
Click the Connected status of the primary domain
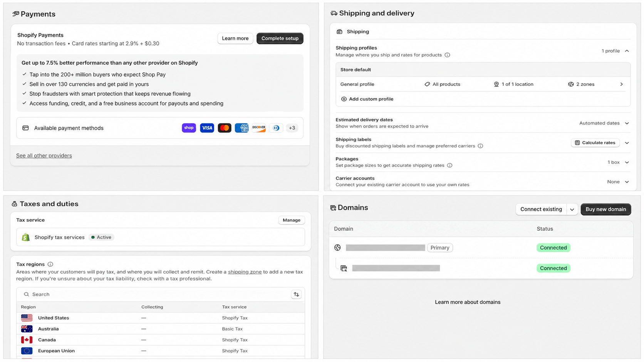pyautogui.click(x=553, y=248)
